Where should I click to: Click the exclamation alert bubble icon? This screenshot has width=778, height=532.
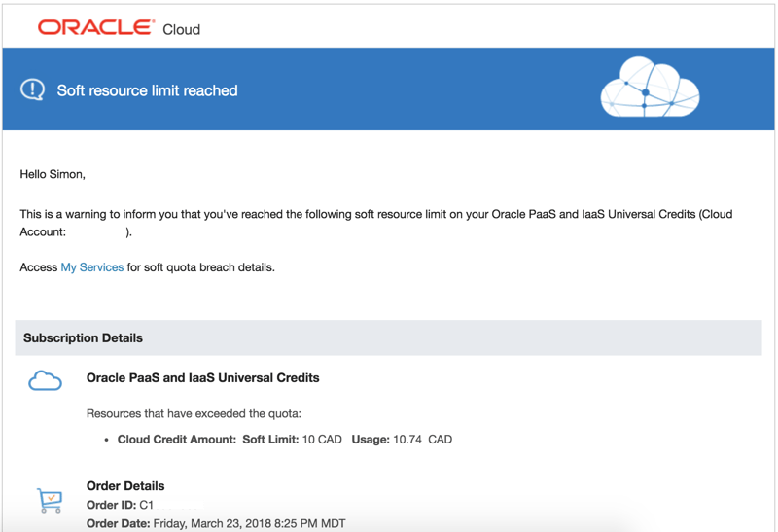pyautogui.click(x=33, y=90)
